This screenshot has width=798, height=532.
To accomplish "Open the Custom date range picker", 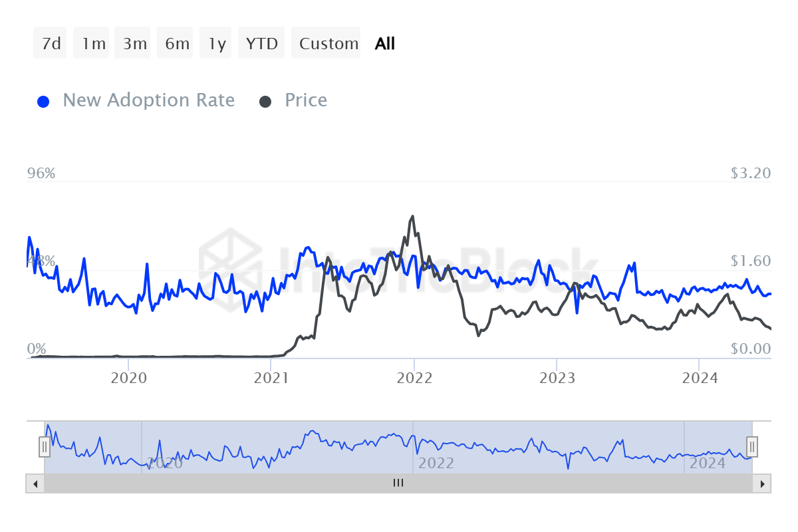I will 327,44.
